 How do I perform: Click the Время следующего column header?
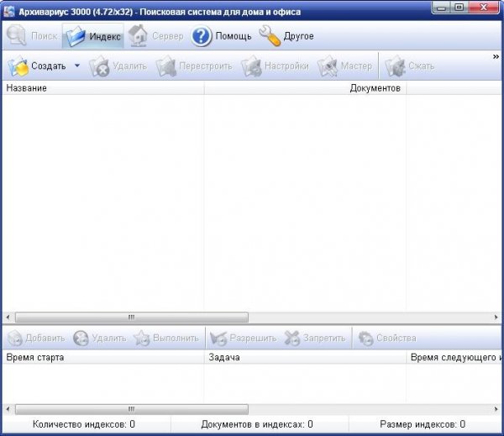454,358
